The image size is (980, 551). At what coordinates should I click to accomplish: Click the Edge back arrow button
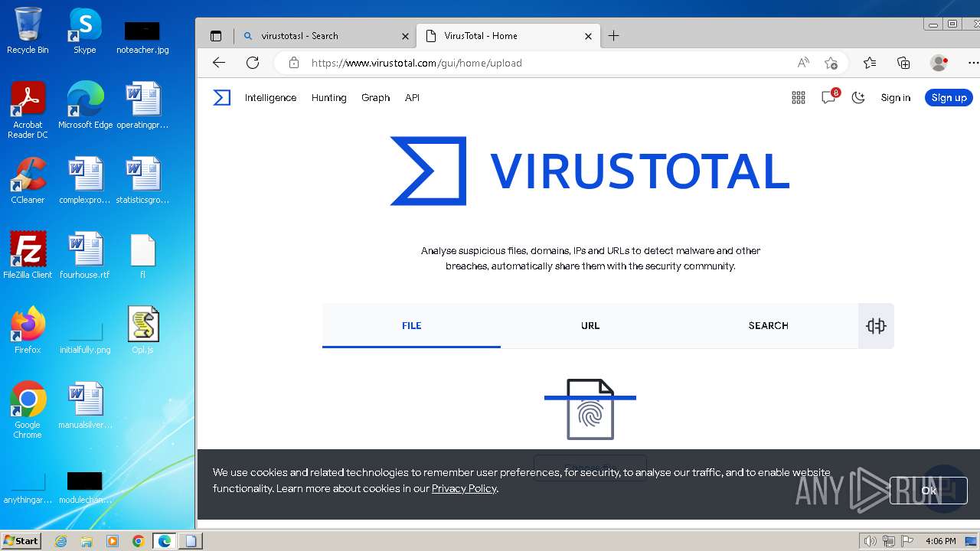[x=219, y=63]
